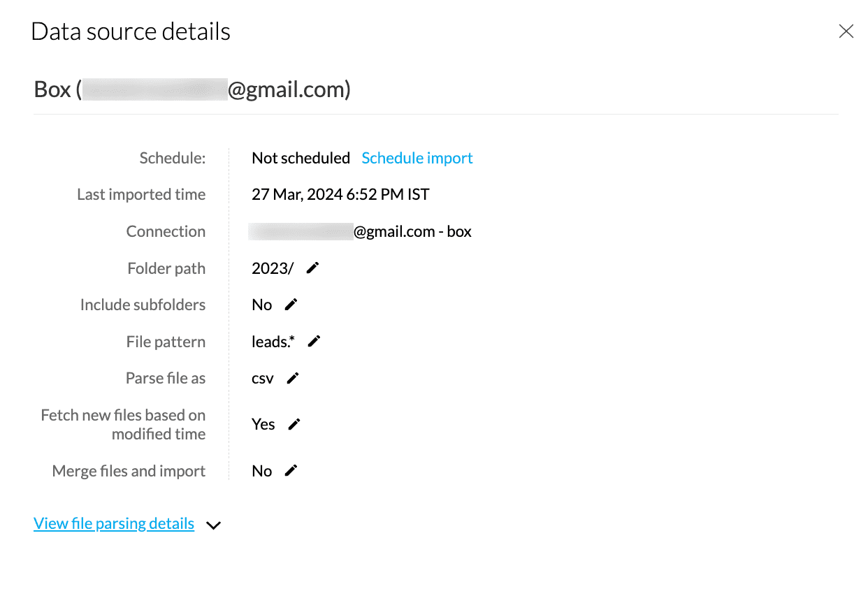
Task: Click the Yes value for modified time fetch
Action: pyautogui.click(x=263, y=425)
